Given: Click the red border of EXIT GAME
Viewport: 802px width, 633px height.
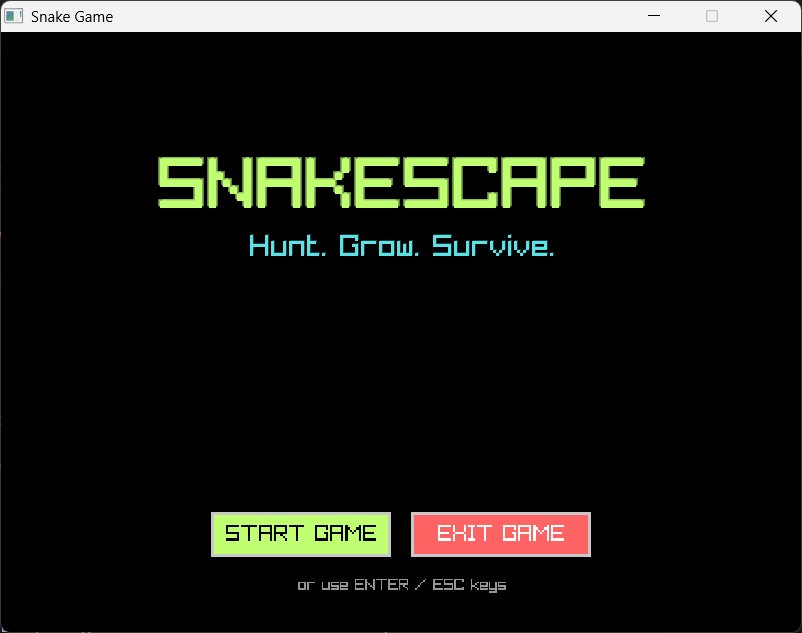Looking at the screenshot, I should 500,515.
